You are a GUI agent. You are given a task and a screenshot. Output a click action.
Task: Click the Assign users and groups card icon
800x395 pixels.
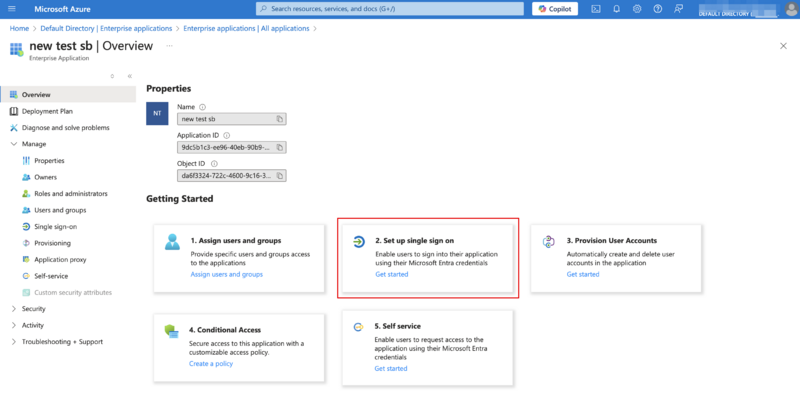[x=172, y=241]
